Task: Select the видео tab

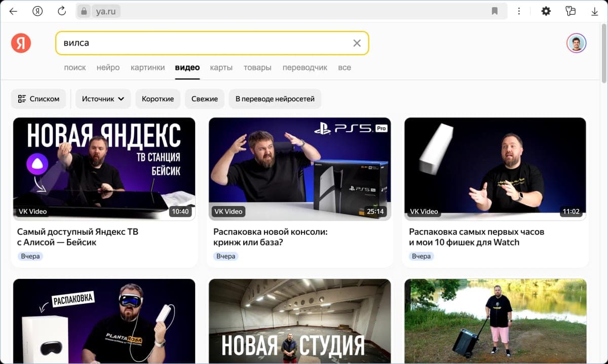Action: [x=187, y=67]
